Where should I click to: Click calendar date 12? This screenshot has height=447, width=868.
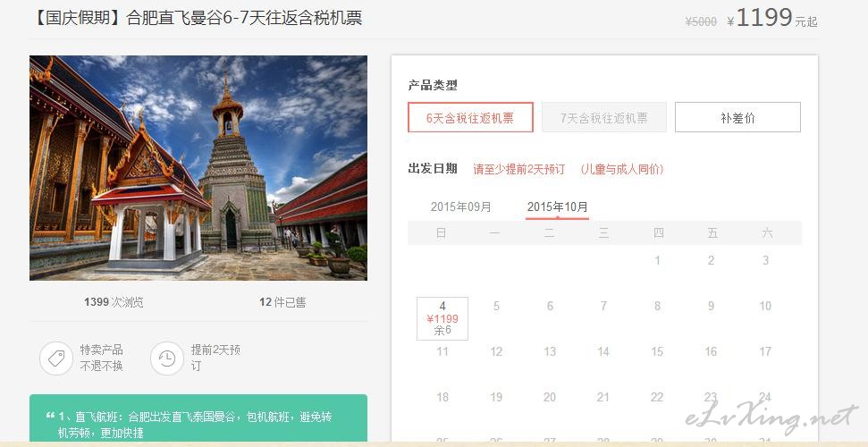[496, 351]
